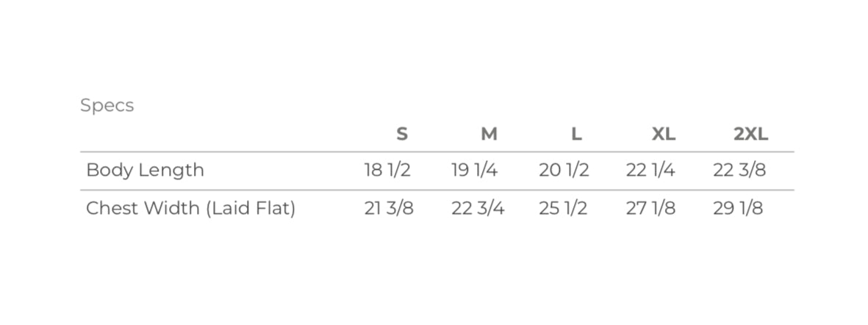Click Chest Width value 27 1/8
This screenshot has width=868, height=325.
pos(650,208)
